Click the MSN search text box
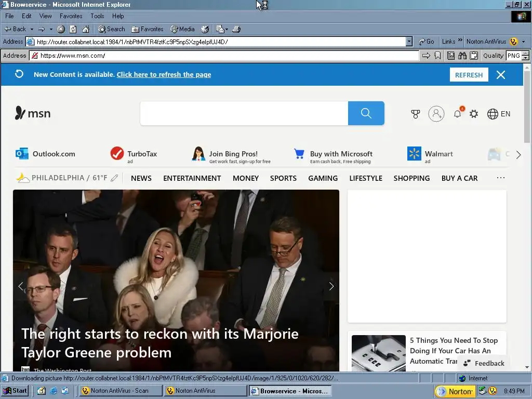This screenshot has width=532, height=399. [244, 113]
